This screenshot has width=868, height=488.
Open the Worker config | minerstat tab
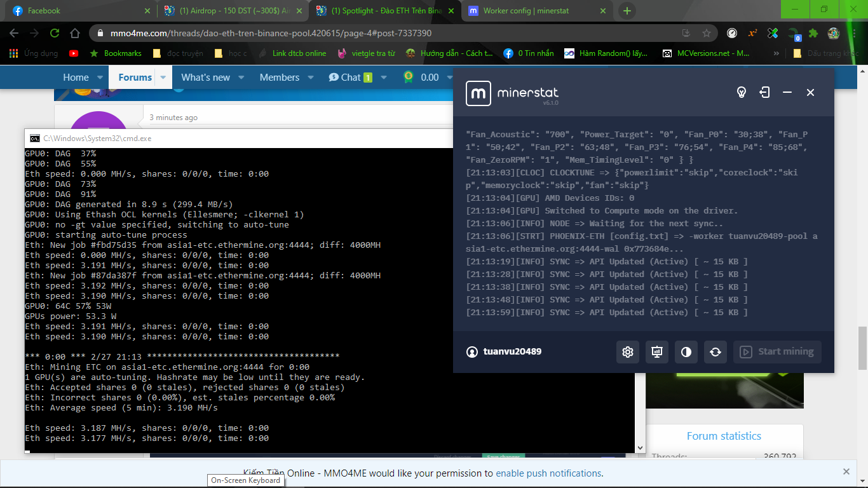click(x=538, y=11)
